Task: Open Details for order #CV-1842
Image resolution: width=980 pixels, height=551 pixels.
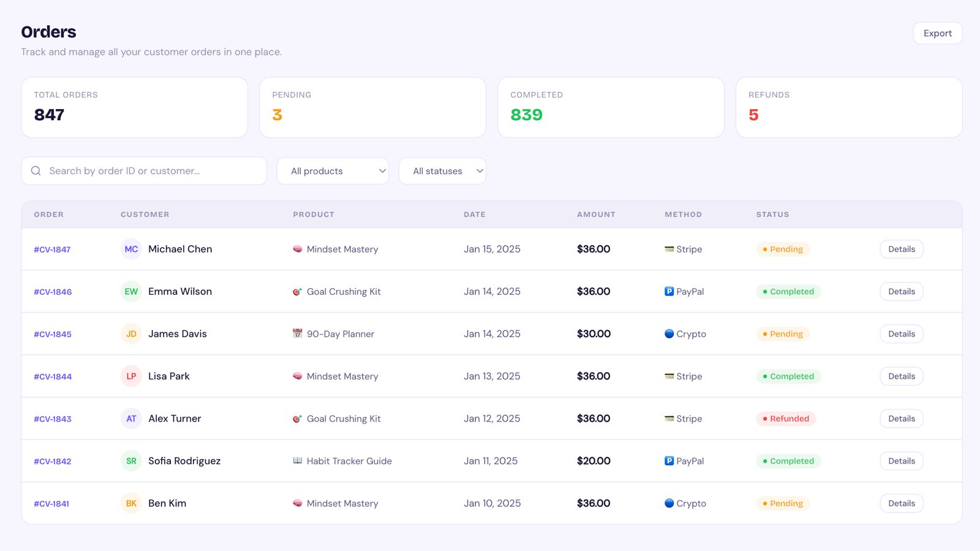Action: [902, 461]
